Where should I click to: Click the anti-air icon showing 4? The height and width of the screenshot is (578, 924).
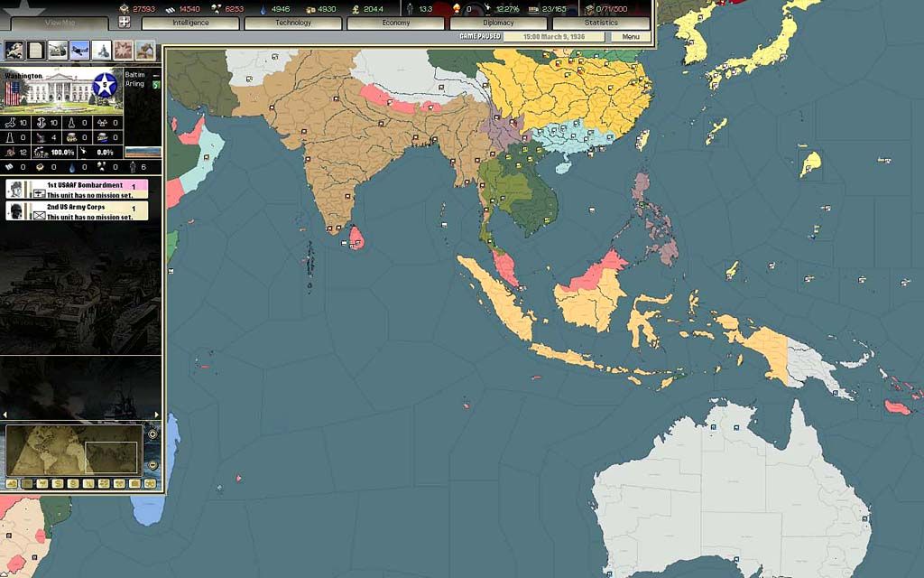[x=42, y=137]
